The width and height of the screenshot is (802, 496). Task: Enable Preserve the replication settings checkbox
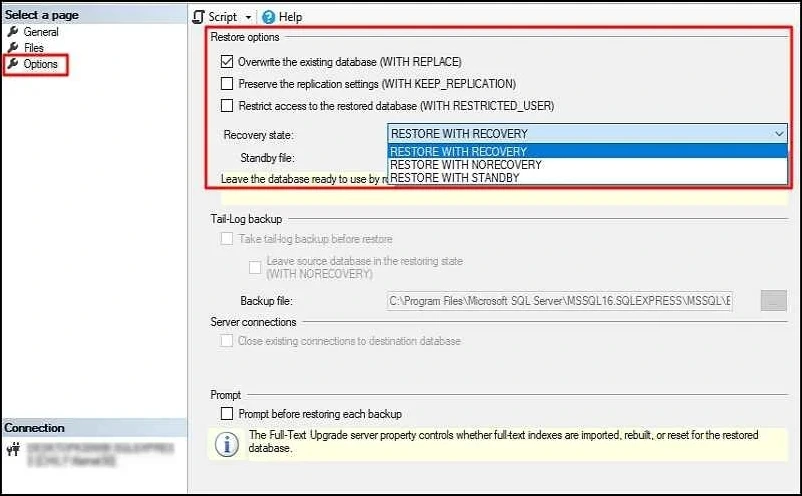click(227, 83)
